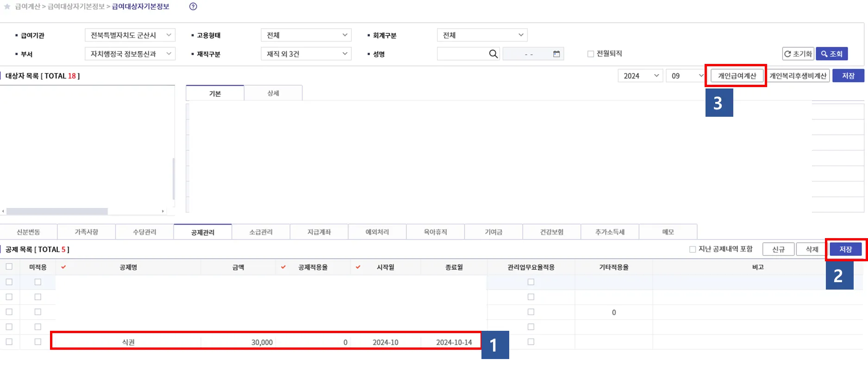Open the 신분변동 tab
The height and width of the screenshot is (366, 868).
click(28, 232)
